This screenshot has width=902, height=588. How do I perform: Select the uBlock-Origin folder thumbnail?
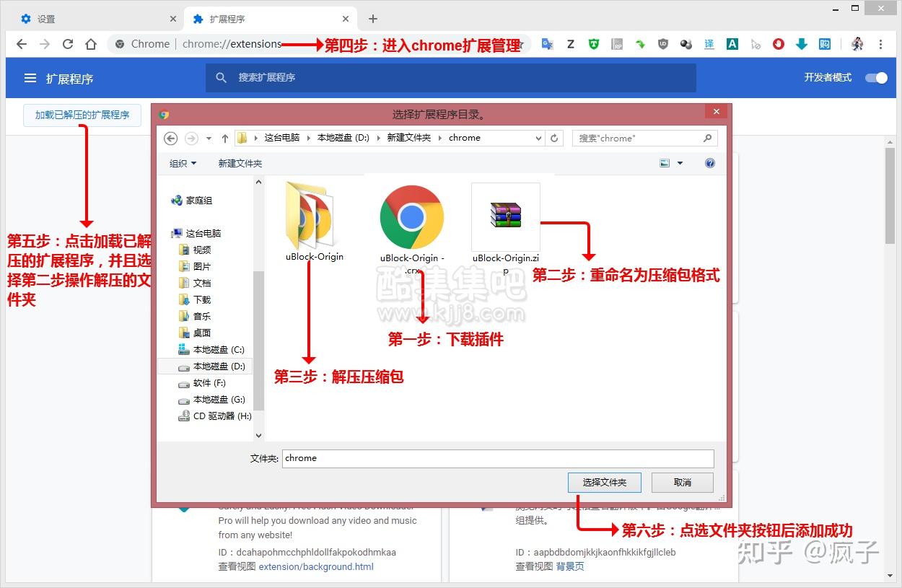point(313,216)
